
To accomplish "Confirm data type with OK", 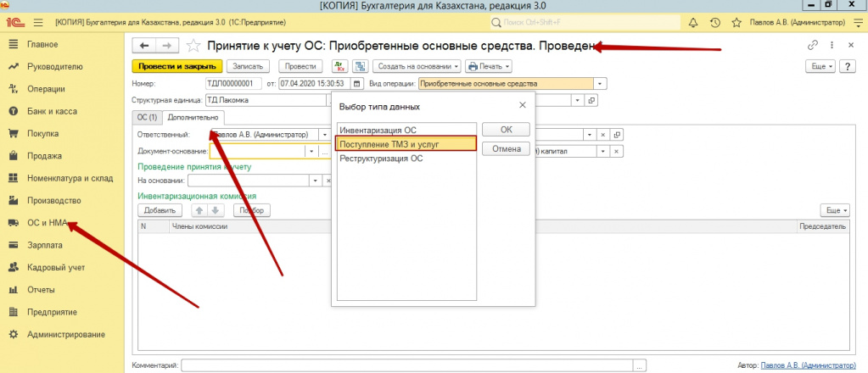I will pyautogui.click(x=506, y=130).
